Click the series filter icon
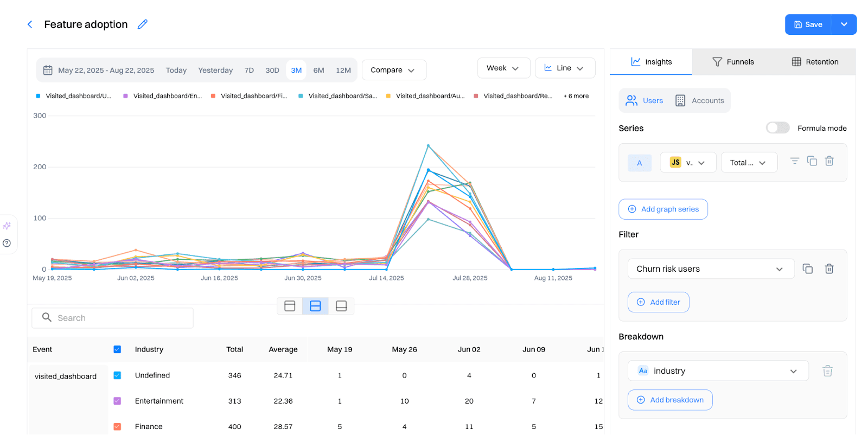This screenshot has height=435, width=868. coord(794,161)
